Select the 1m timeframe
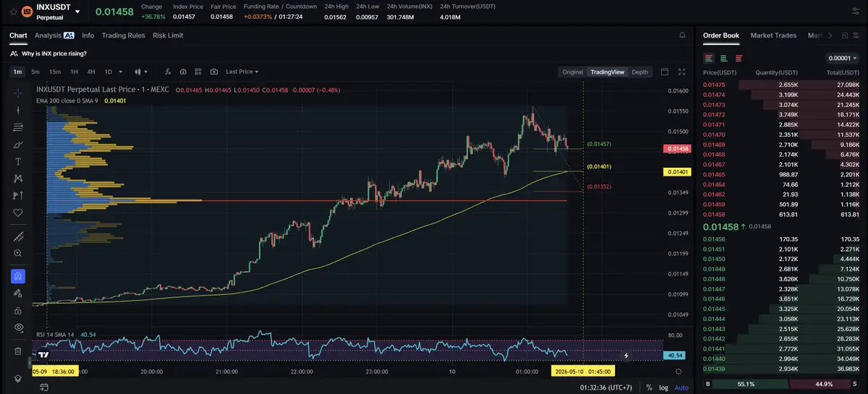This screenshot has height=394, width=868. (x=17, y=72)
